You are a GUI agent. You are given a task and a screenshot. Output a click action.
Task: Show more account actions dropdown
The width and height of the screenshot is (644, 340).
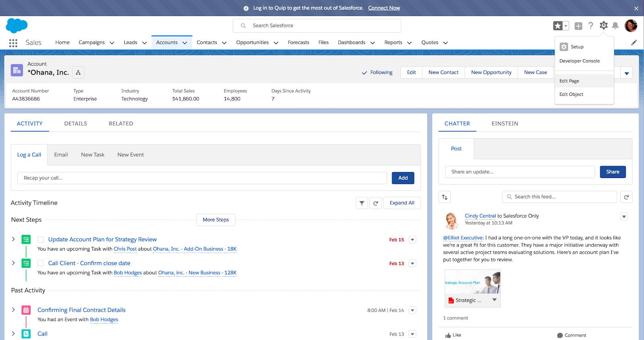(x=627, y=73)
